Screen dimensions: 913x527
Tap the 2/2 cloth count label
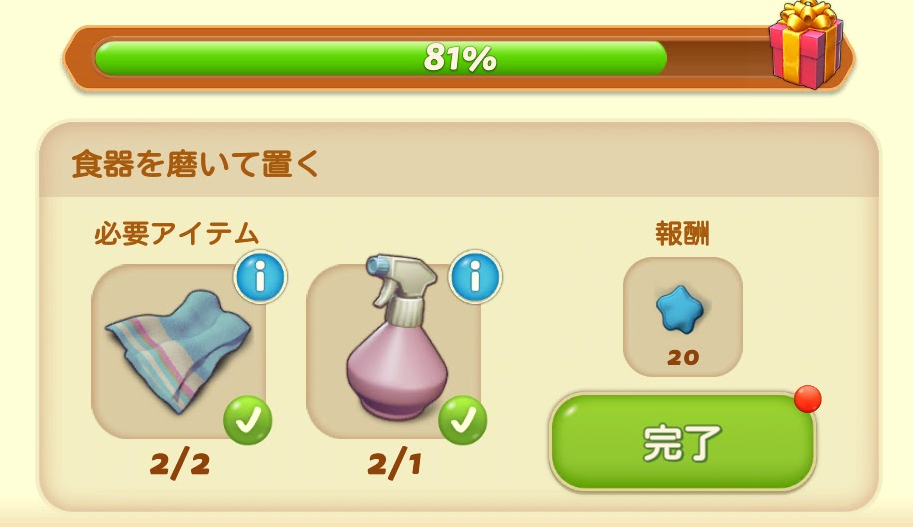pyautogui.click(x=180, y=465)
